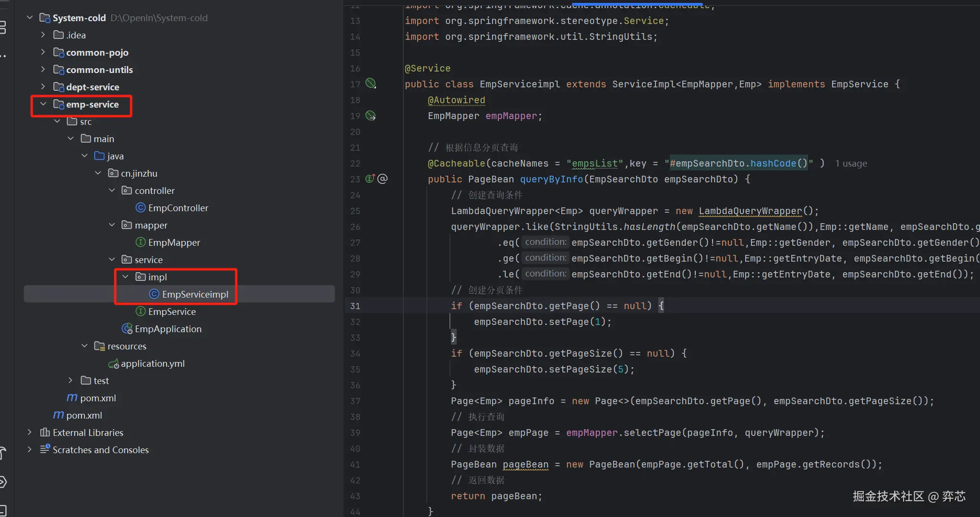Open the EmpService interface file label
Viewport: 980px width, 517px height.
point(172,312)
